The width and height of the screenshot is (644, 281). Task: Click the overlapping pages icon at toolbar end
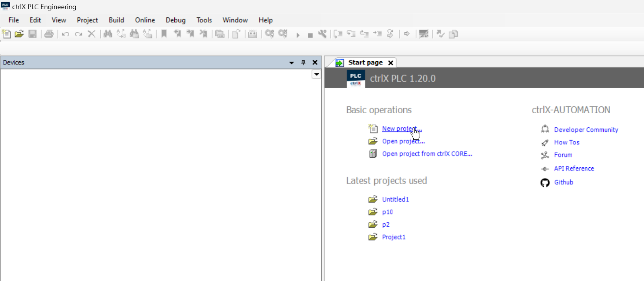(x=454, y=34)
